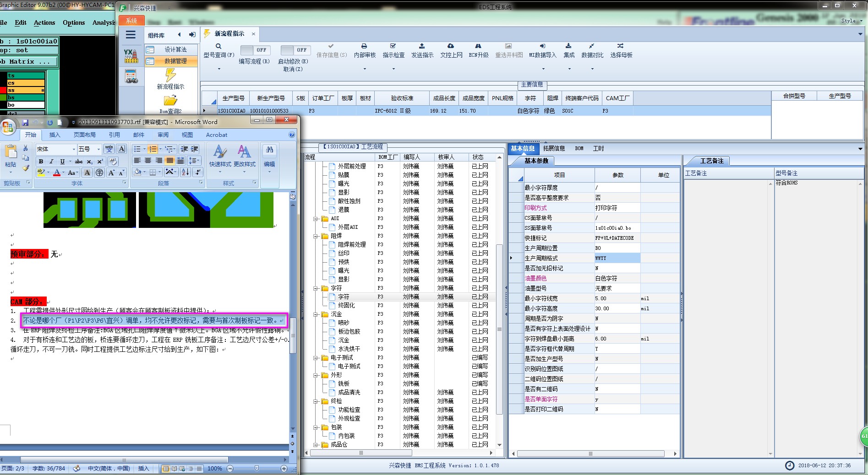Collapse the 外形 tree node
The height and width of the screenshot is (475, 868).
coord(316,375)
